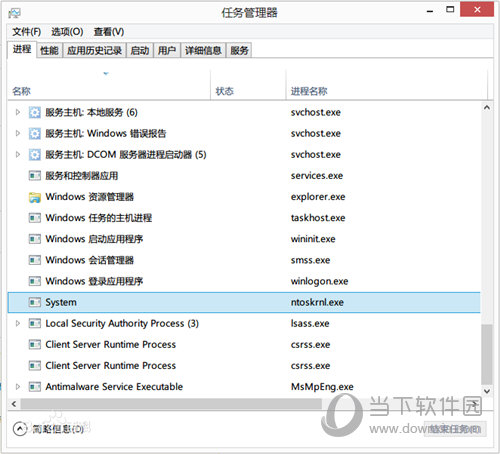Click the icon next to Windows 登录应用程序
Viewport: 500px width, 454px height.
coord(35,281)
